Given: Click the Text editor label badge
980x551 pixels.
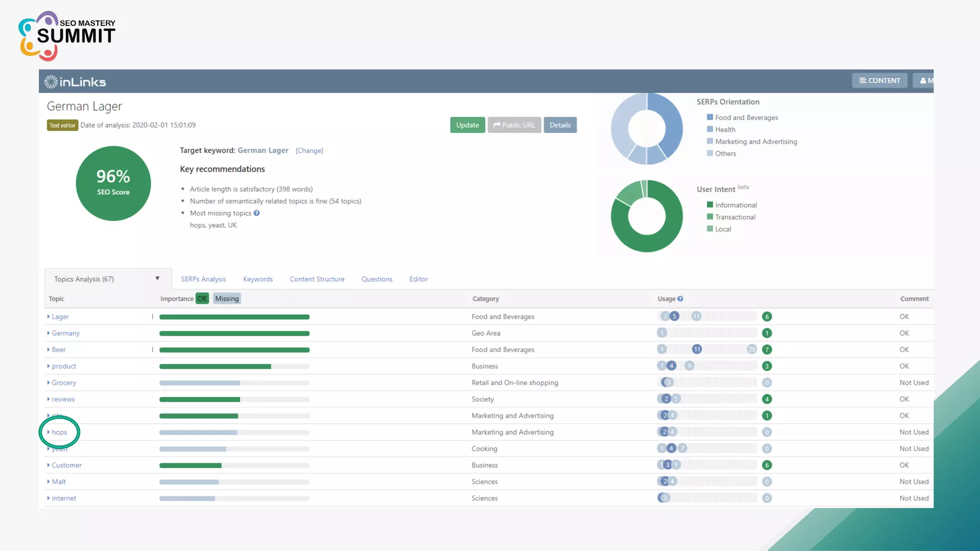Looking at the screenshot, I should coord(62,125).
